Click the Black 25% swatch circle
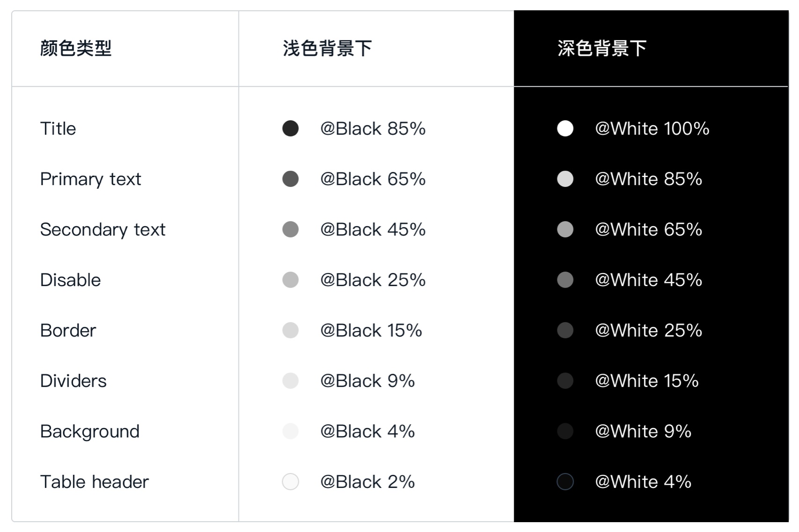Viewport: 799px width, 532px height. [x=290, y=280]
